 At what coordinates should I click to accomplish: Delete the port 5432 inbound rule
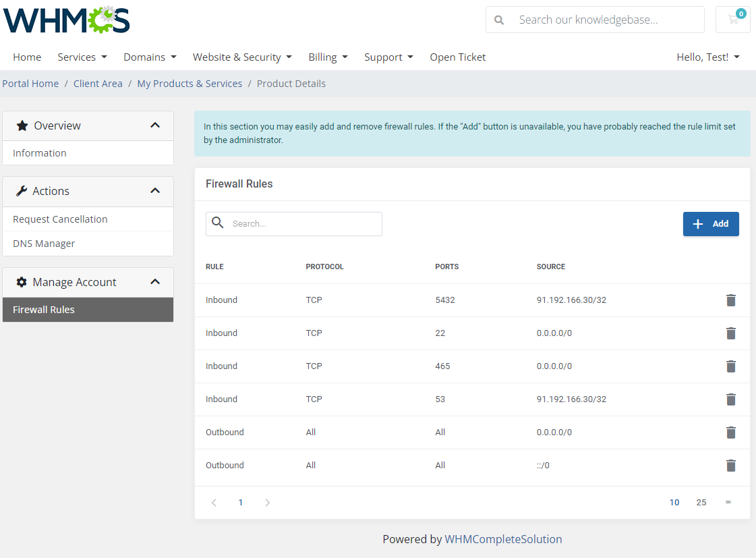[730, 300]
